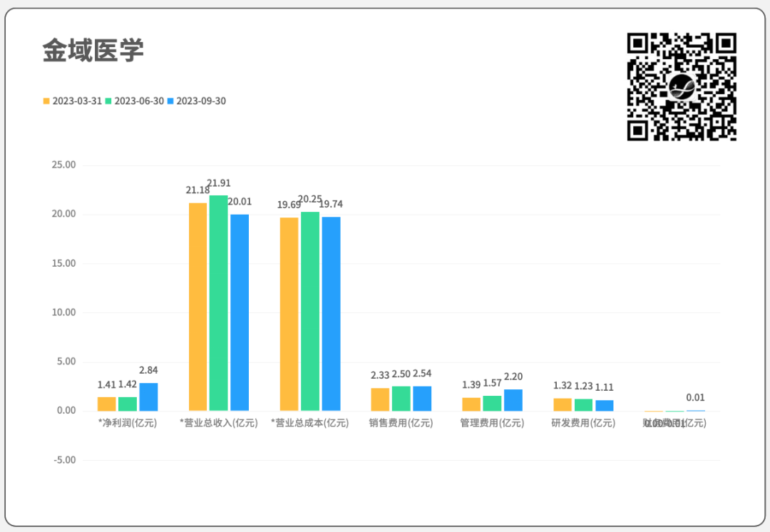Screen dimensions: 770x532
Task: Select the orange 21.18 revenue bar
Action: pyautogui.click(x=197, y=307)
